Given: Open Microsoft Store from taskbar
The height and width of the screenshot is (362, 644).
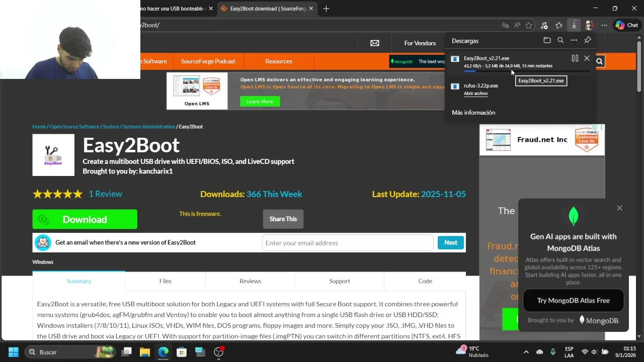Looking at the screenshot, I should 182,352.
